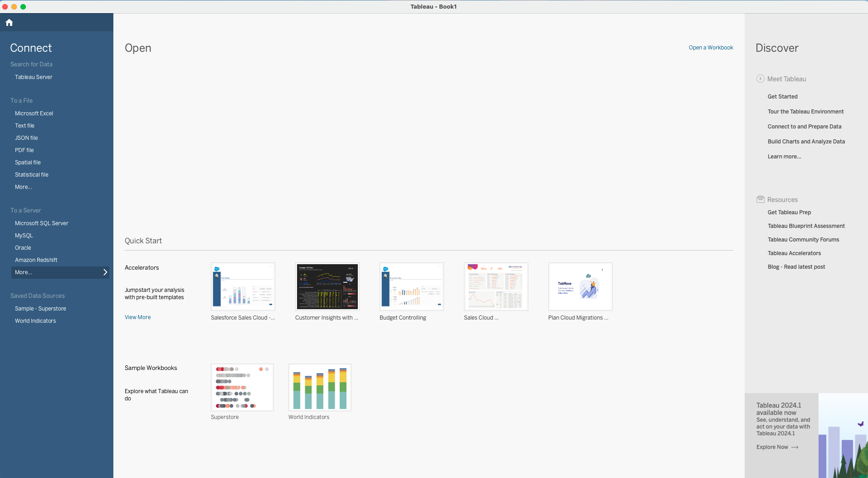Open World Indicators sample workbook thumbnail
The width and height of the screenshot is (868, 478).
point(320,387)
